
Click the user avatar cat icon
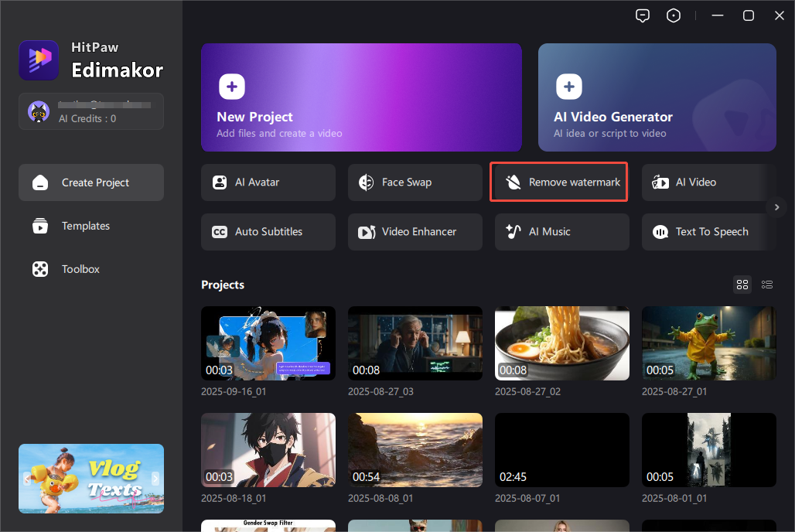[x=39, y=111]
